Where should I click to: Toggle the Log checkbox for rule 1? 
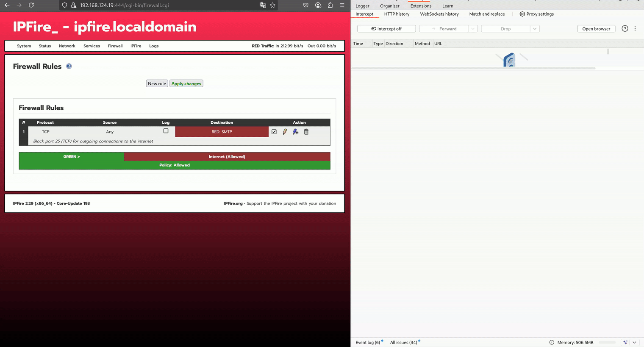[x=166, y=131]
